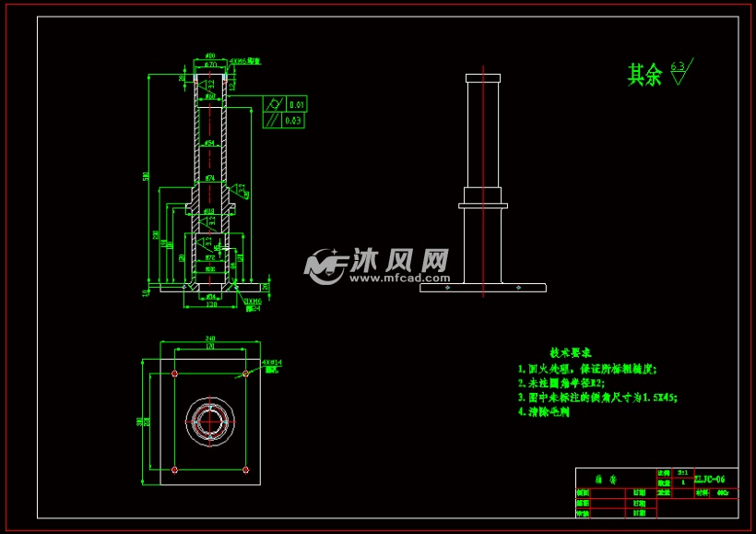Select the top cap of right elevation view
Viewport: 756px width, 534px height.
(x=483, y=78)
